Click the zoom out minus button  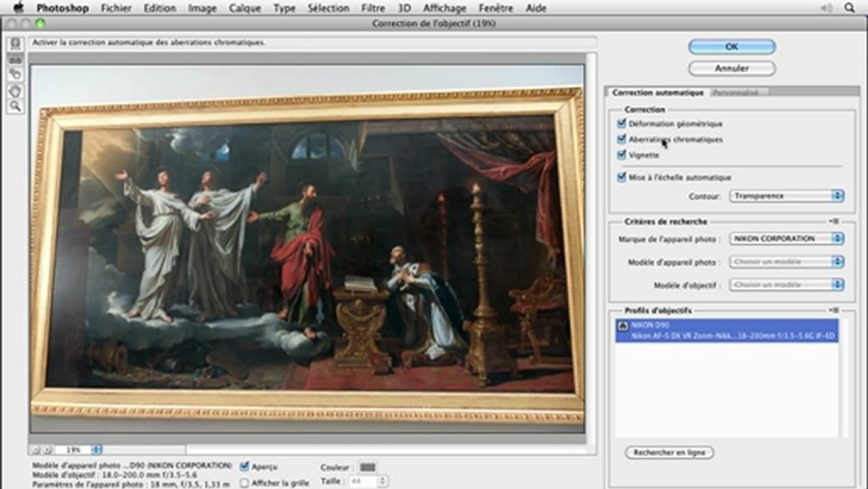35,450
